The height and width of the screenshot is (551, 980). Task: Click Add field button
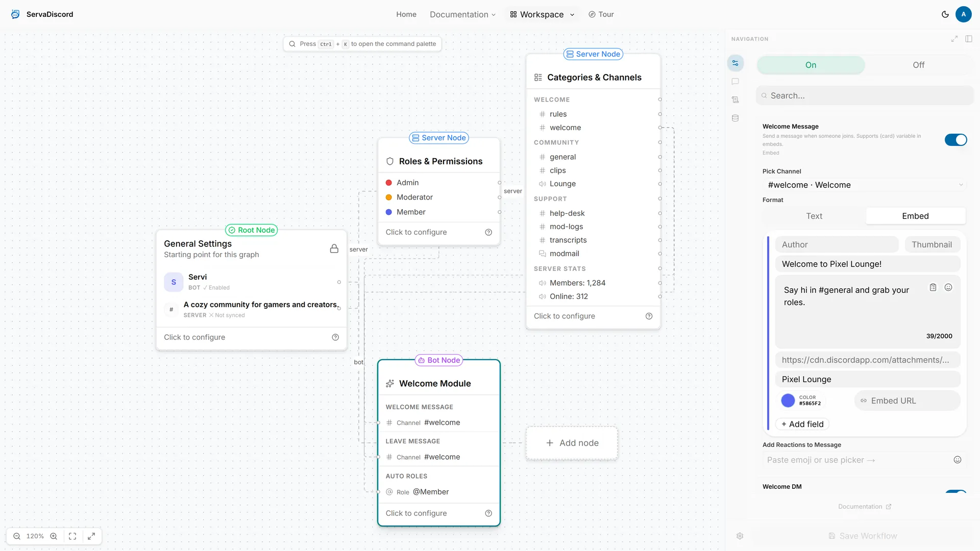(x=802, y=424)
